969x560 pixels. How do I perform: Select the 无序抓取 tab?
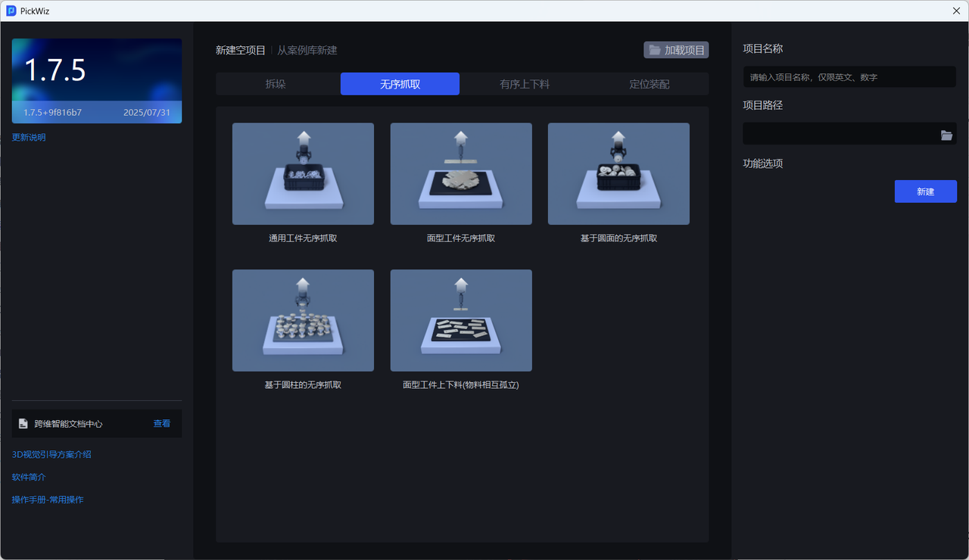click(400, 84)
